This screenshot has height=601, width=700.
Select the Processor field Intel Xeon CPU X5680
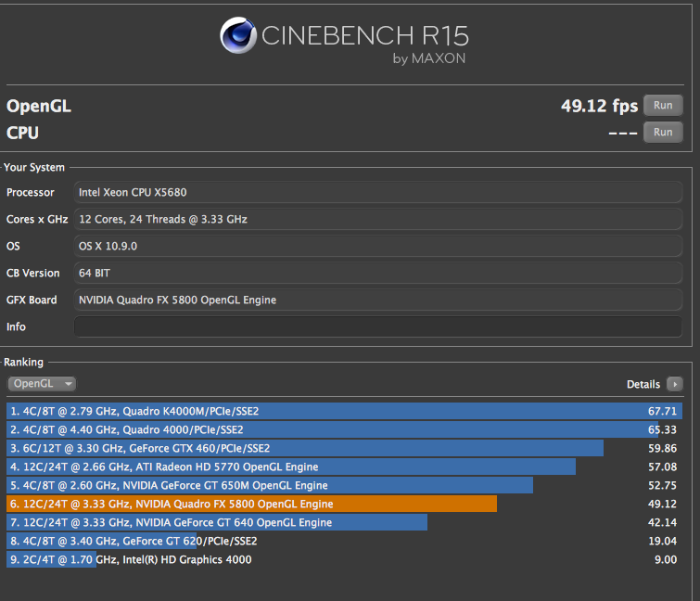click(x=377, y=192)
